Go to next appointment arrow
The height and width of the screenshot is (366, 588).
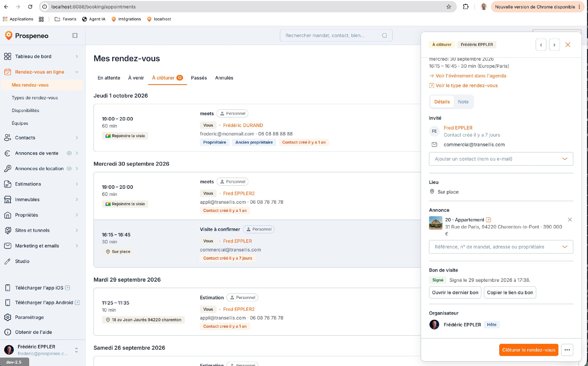point(554,45)
